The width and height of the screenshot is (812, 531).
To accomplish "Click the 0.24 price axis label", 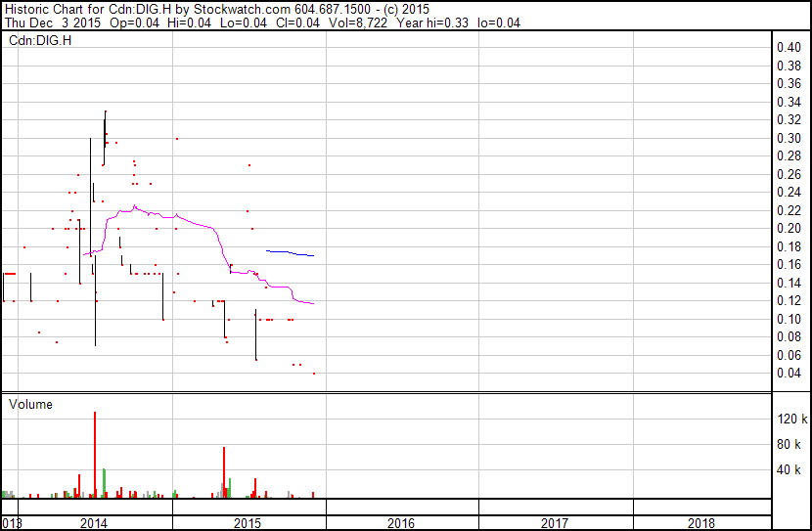I will coord(789,192).
